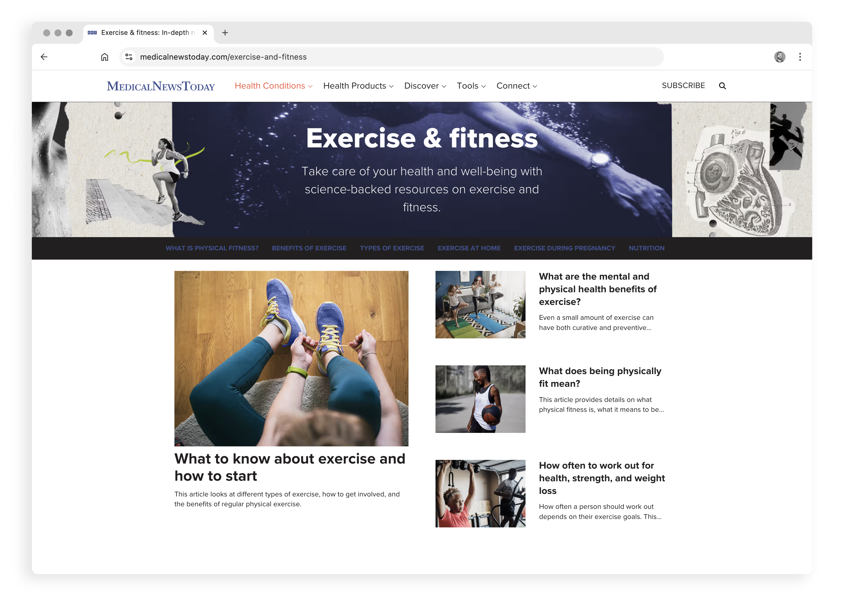Open the Connect dropdown
Image resolution: width=844 pixels, height=616 pixels.
pyautogui.click(x=517, y=86)
